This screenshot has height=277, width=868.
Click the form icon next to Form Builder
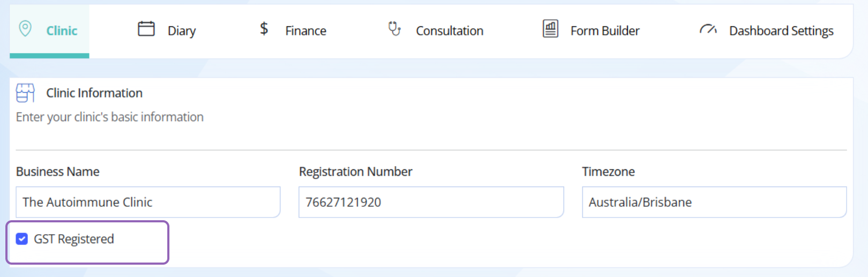pos(551,28)
